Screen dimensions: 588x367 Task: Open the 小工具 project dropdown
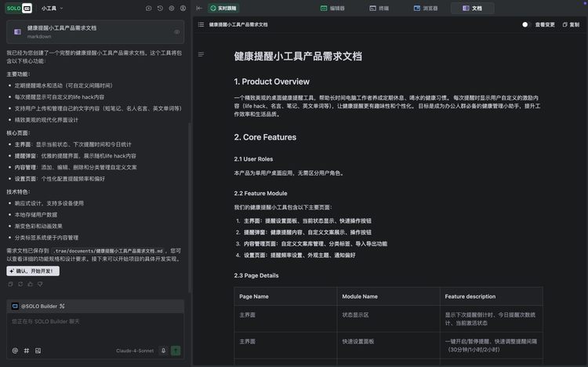tap(53, 8)
